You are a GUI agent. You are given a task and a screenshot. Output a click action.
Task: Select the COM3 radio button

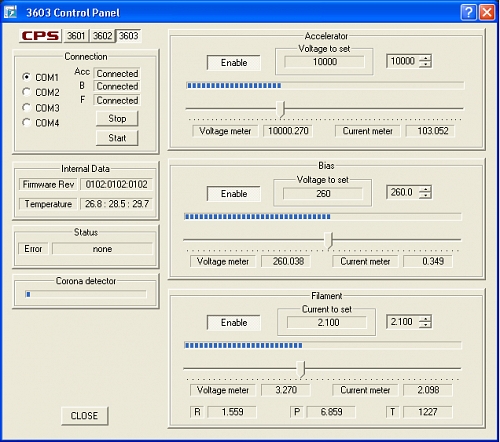coord(26,107)
